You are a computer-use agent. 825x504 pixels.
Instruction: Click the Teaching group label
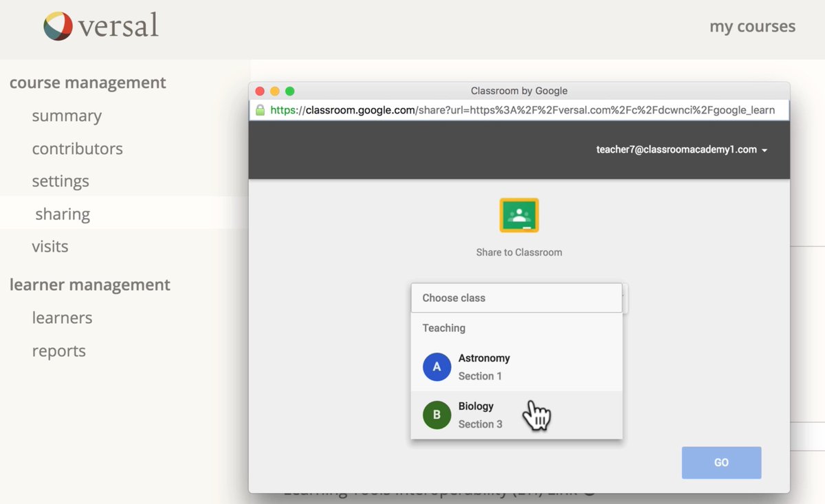coord(443,328)
